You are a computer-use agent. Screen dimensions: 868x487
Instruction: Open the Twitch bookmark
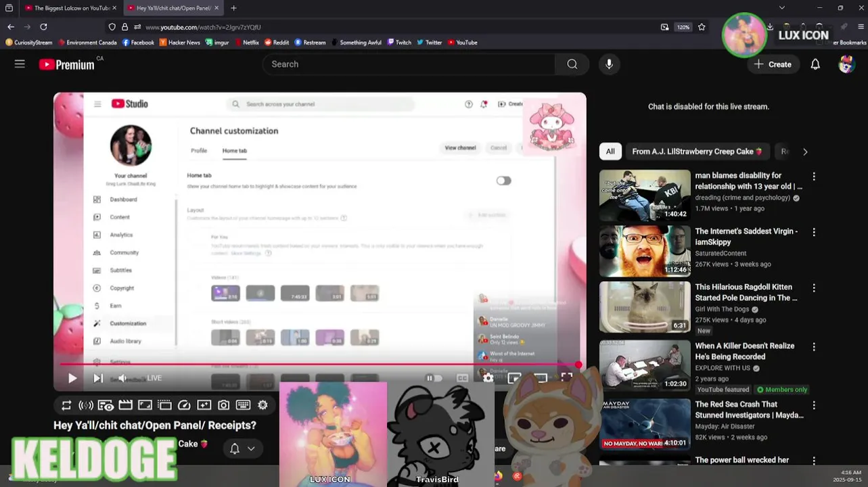pyautogui.click(x=399, y=42)
